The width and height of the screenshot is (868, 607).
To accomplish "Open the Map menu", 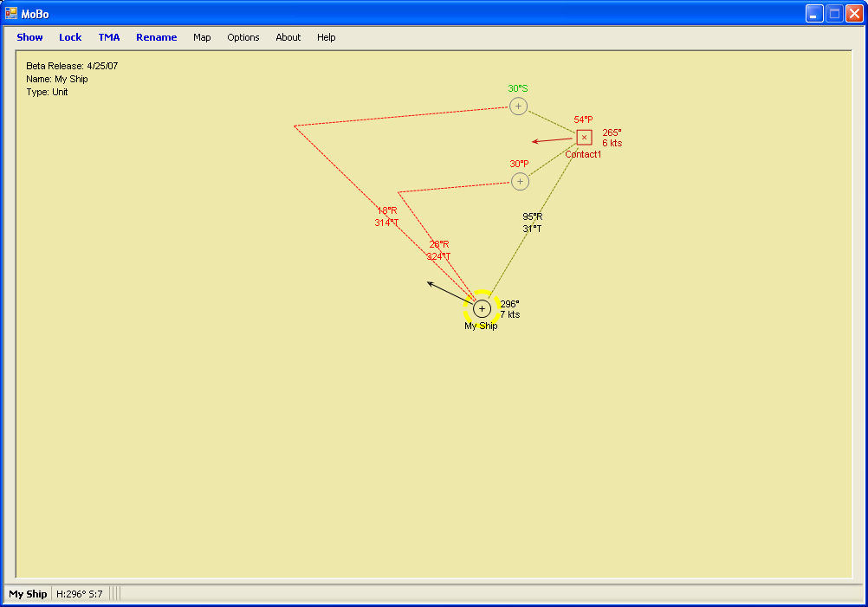I will click(x=202, y=37).
